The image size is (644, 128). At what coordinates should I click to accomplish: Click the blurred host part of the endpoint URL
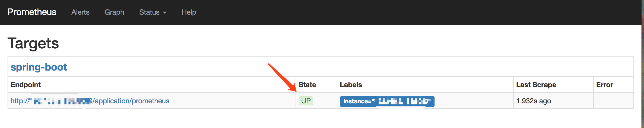pos(60,101)
